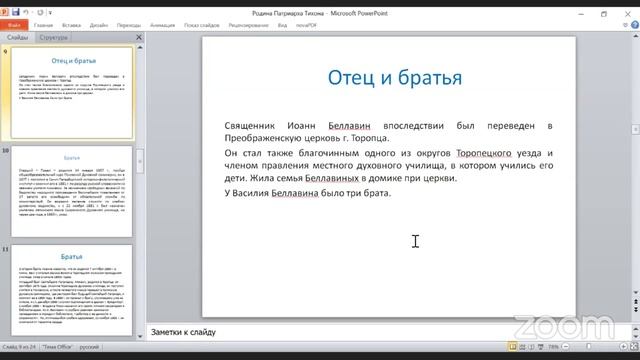Viewport: 640px width, 360px height.
Task: Click the blue Help question mark icon
Action: click(635, 25)
